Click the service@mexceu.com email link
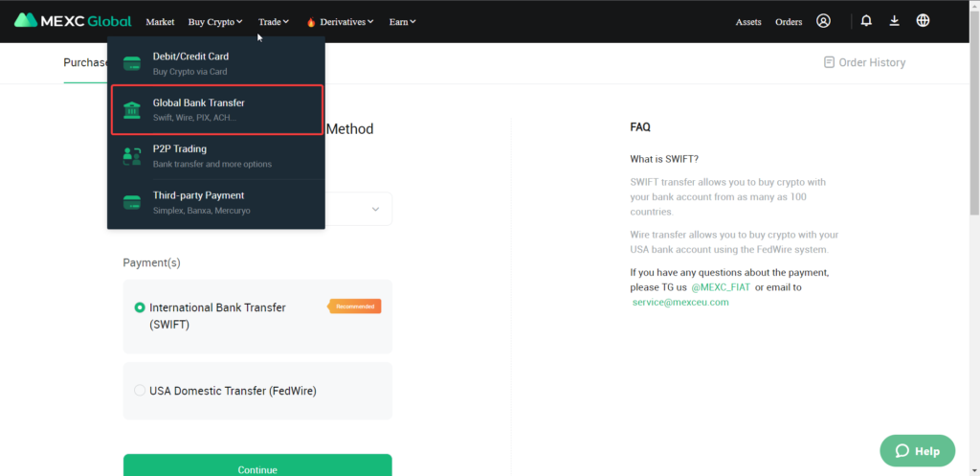The image size is (980, 476). click(680, 302)
